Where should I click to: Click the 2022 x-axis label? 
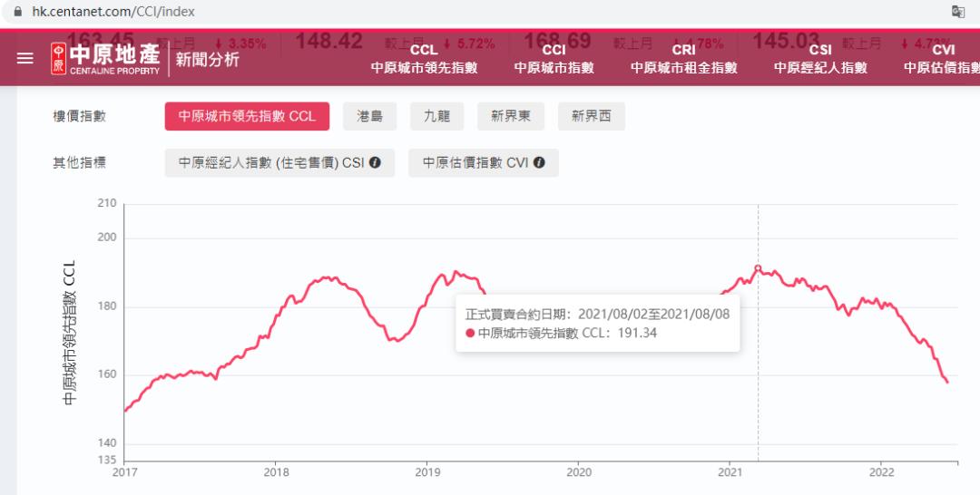881,472
